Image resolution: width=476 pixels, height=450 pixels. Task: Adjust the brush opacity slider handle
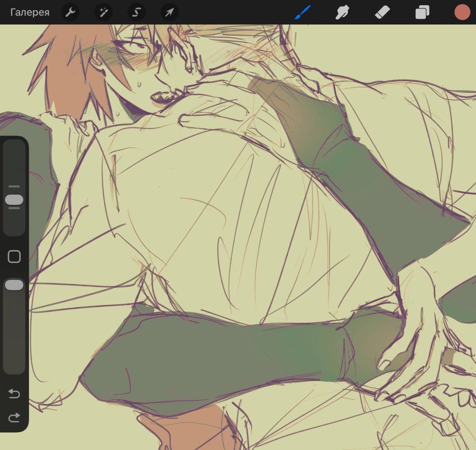pos(14,285)
